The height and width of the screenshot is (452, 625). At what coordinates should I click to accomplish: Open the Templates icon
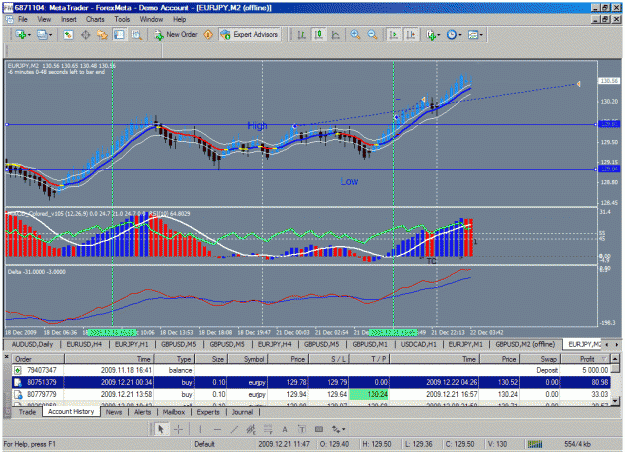[x=473, y=35]
